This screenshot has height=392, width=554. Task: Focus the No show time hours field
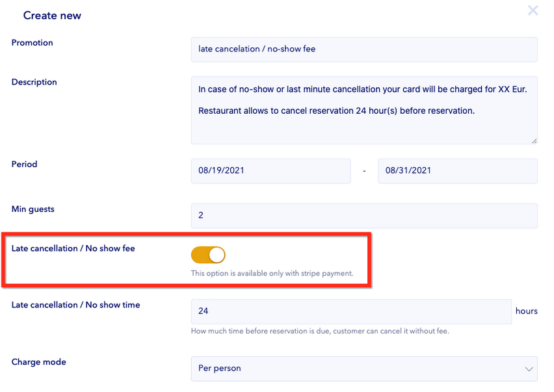(x=351, y=311)
